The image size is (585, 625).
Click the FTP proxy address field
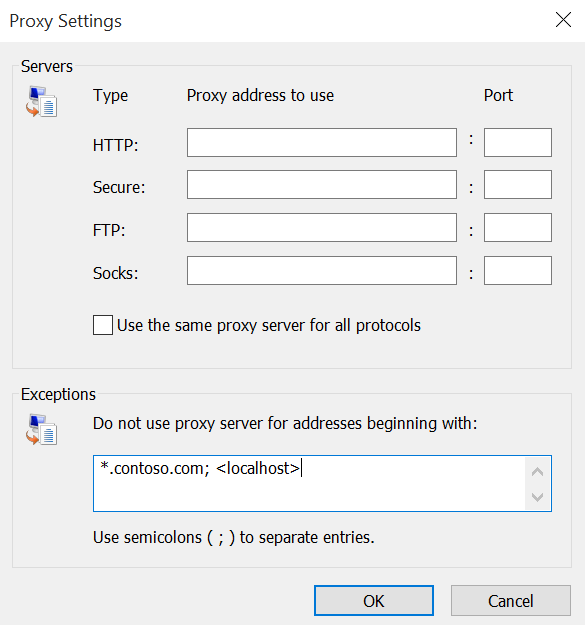[322, 228]
